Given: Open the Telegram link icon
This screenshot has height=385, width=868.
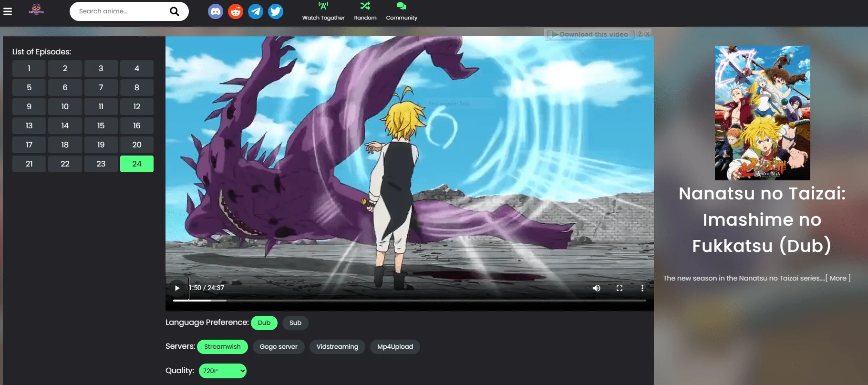Looking at the screenshot, I should 256,11.
